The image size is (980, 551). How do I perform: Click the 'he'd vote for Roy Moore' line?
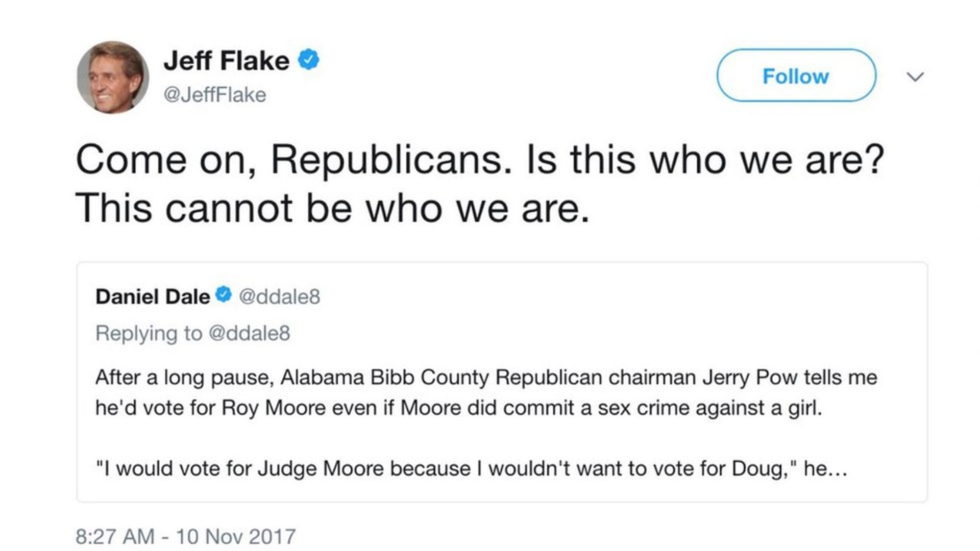(459, 408)
